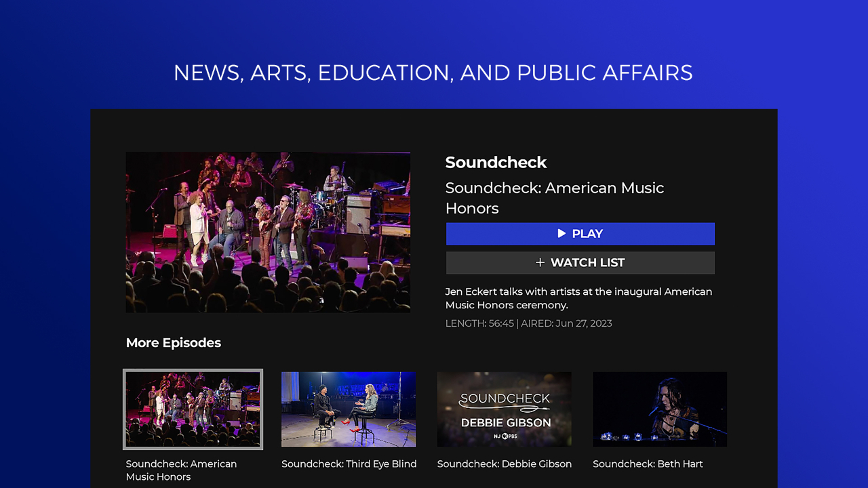The width and height of the screenshot is (868, 488).
Task: Click the Soundcheck: Debbie Gibson episode title
Action: (x=505, y=464)
